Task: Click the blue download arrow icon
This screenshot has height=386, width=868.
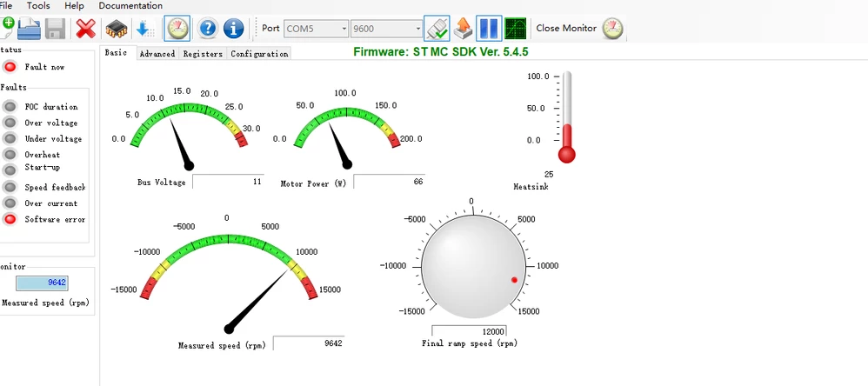Action: click(145, 28)
